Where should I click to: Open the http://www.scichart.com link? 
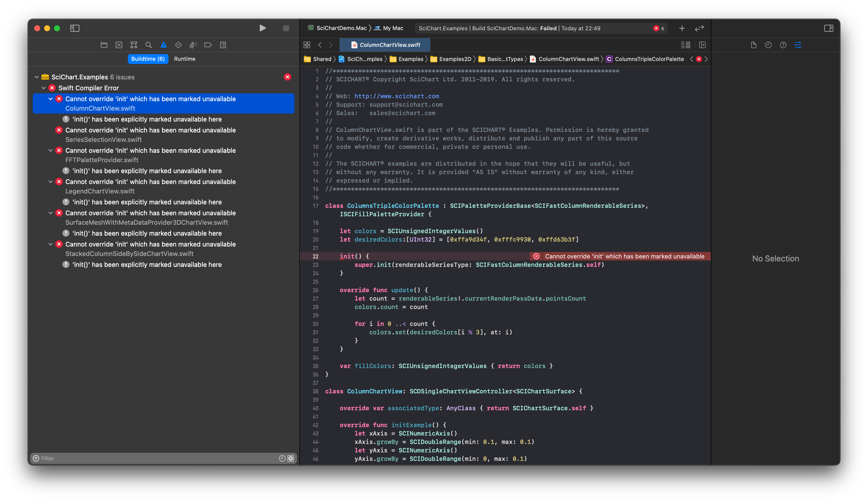(x=397, y=96)
